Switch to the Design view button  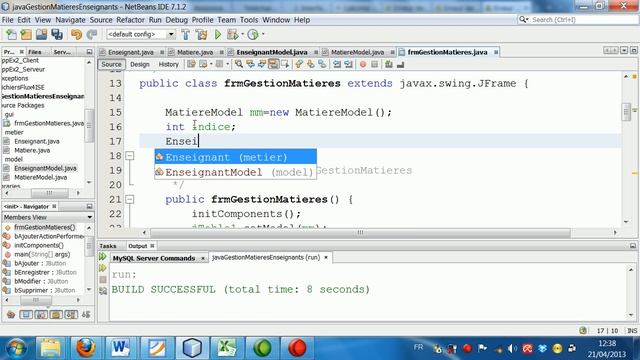(x=140, y=64)
